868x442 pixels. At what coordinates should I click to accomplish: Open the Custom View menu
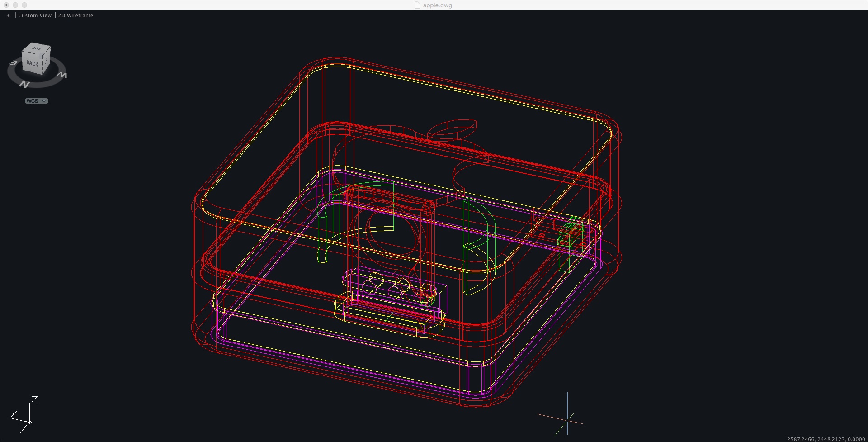[35, 15]
